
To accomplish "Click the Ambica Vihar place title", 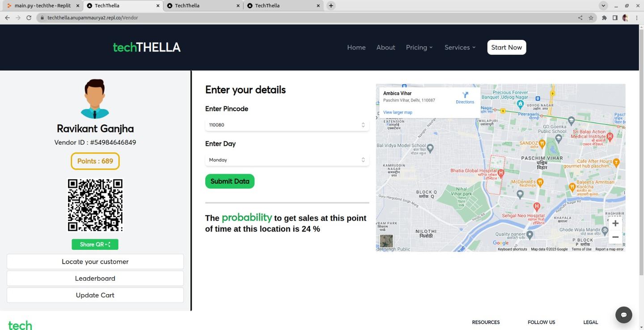I will click(x=397, y=94).
